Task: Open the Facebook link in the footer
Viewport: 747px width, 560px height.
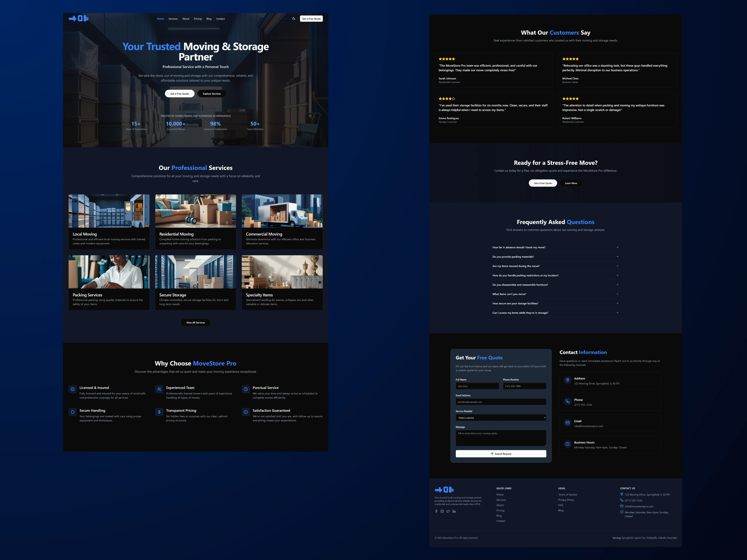Action: click(x=436, y=511)
